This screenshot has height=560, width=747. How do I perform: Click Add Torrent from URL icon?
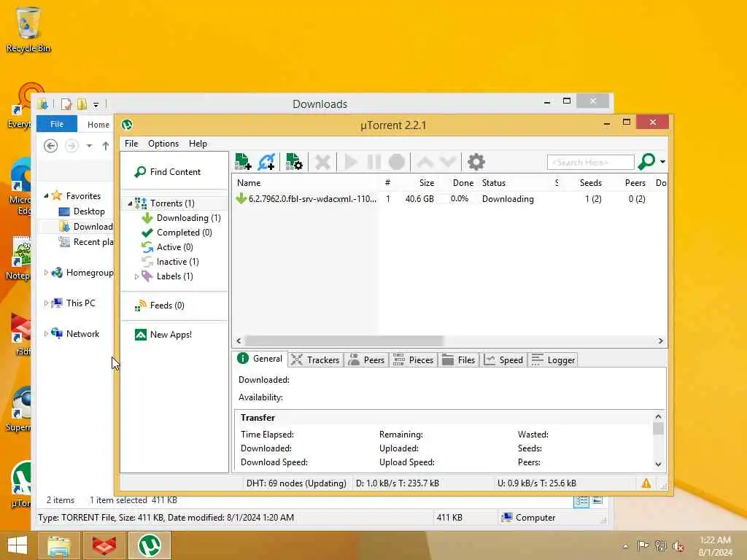click(x=266, y=162)
